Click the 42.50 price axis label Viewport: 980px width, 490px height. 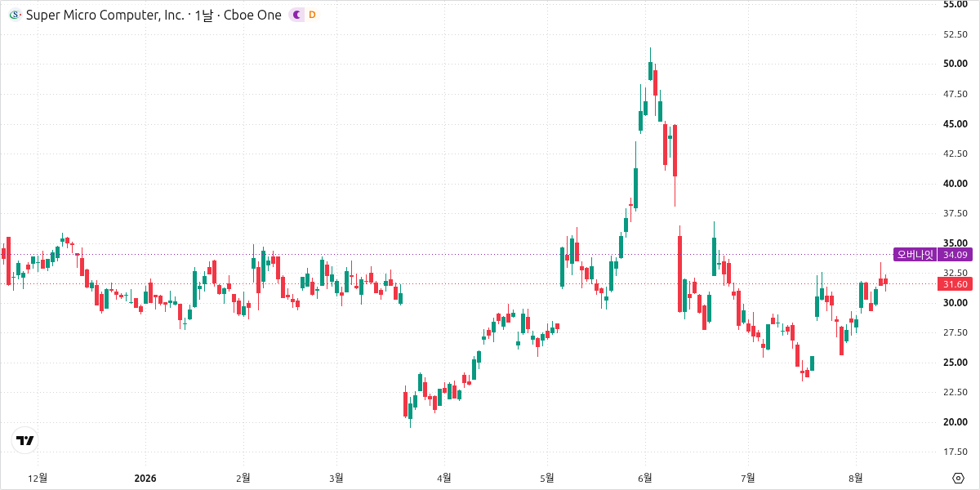pyautogui.click(x=955, y=154)
